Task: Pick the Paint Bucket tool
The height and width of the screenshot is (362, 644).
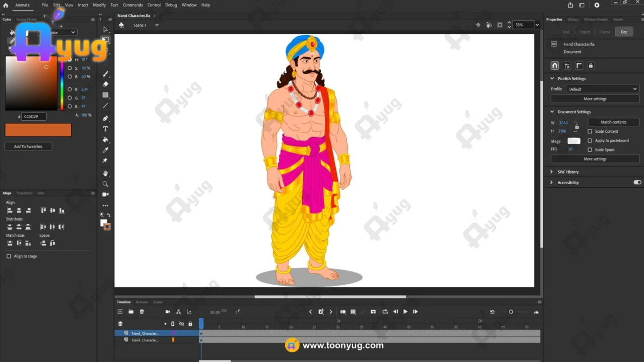Action: coord(106,140)
